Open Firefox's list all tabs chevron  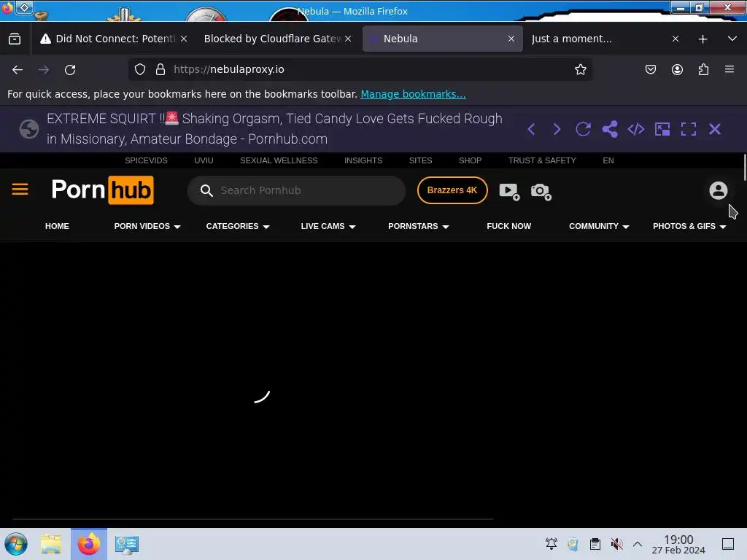point(732,39)
